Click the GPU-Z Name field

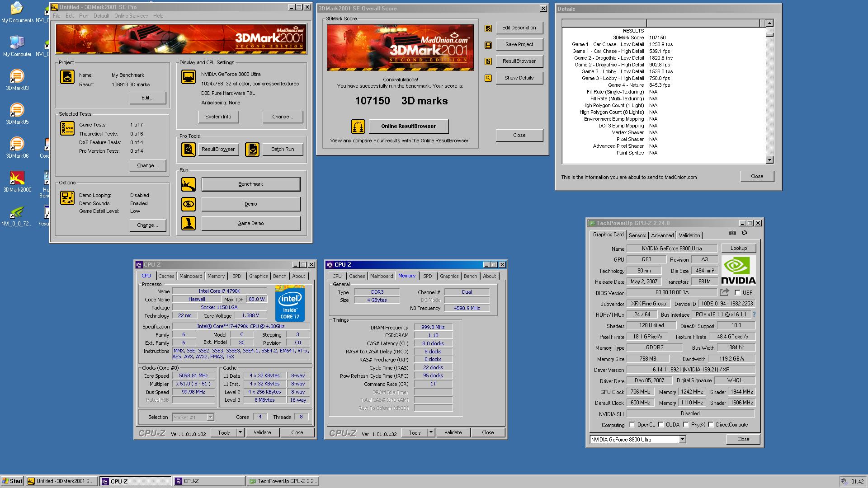pos(672,249)
